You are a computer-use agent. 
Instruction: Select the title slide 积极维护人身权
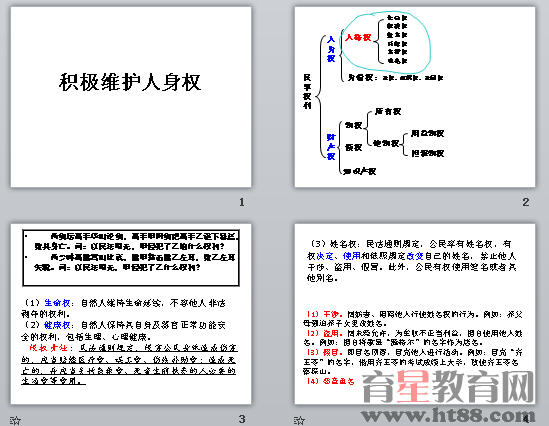[x=131, y=97]
